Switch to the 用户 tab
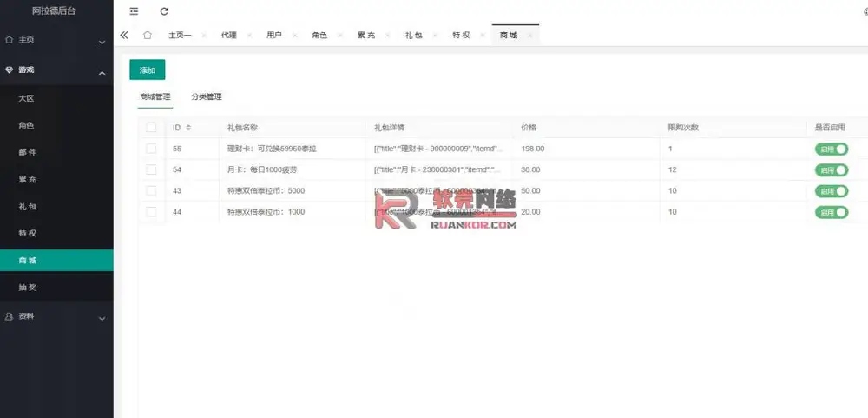Screen dimensions: 868x418 (274, 35)
